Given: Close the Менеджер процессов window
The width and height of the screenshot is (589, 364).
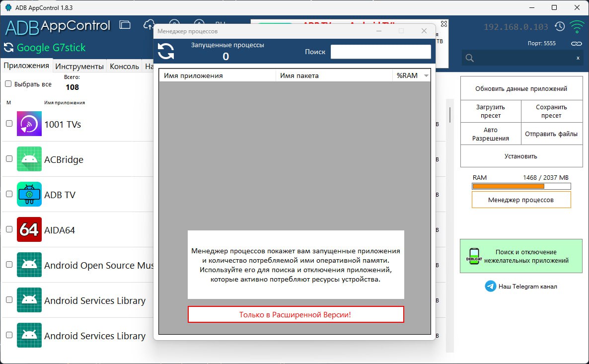Looking at the screenshot, I should tap(424, 31).
